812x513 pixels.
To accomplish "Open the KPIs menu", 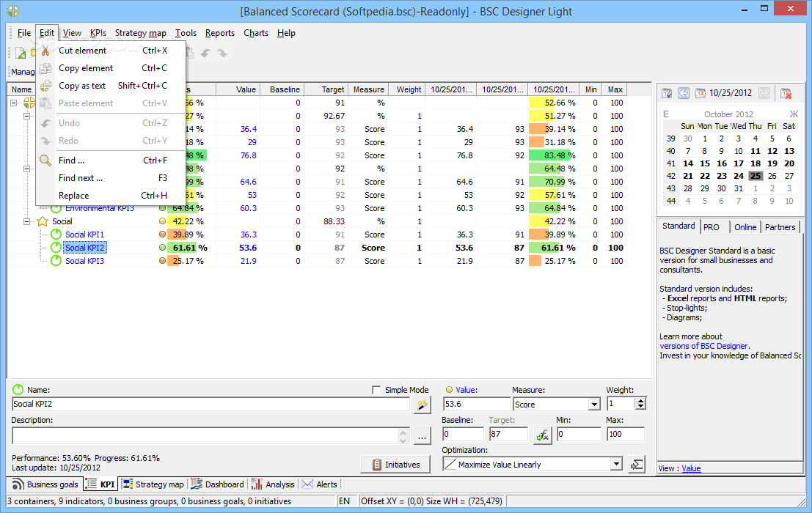I will tap(98, 33).
